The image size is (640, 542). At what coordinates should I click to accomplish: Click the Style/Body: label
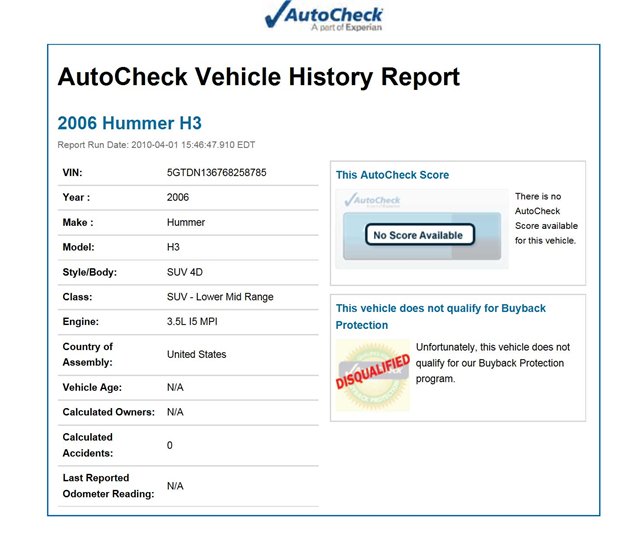[89, 272]
